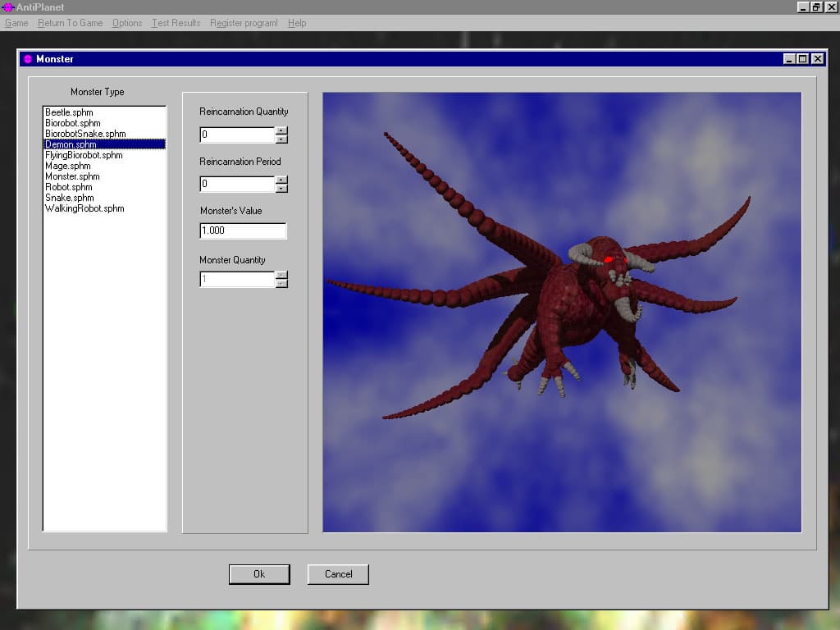The width and height of the screenshot is (840, 630).
Task: Open the Options menu
Action: (127, 23)
